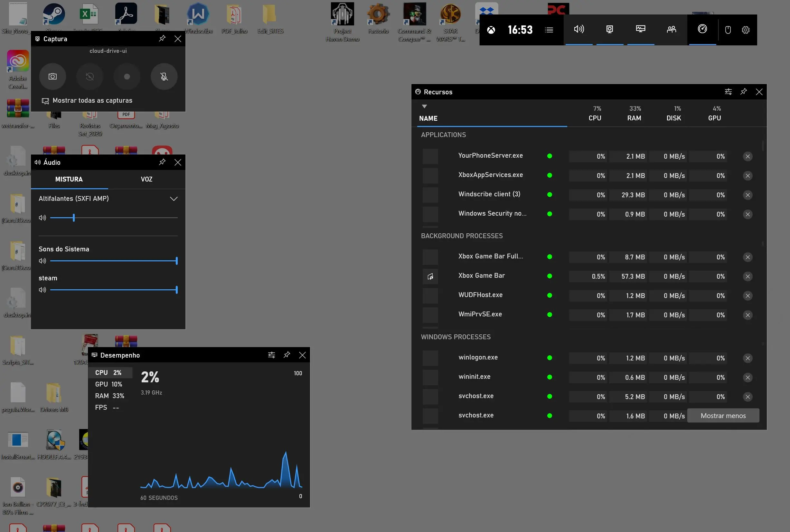Pin the Recursos widget
The height and width of the screenshot is (532, 790).
pyautogui.click(x=744, y=92)
